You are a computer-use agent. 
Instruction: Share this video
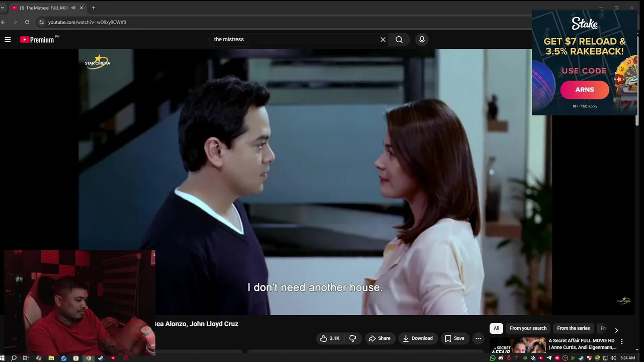click(x=379, y=338)
